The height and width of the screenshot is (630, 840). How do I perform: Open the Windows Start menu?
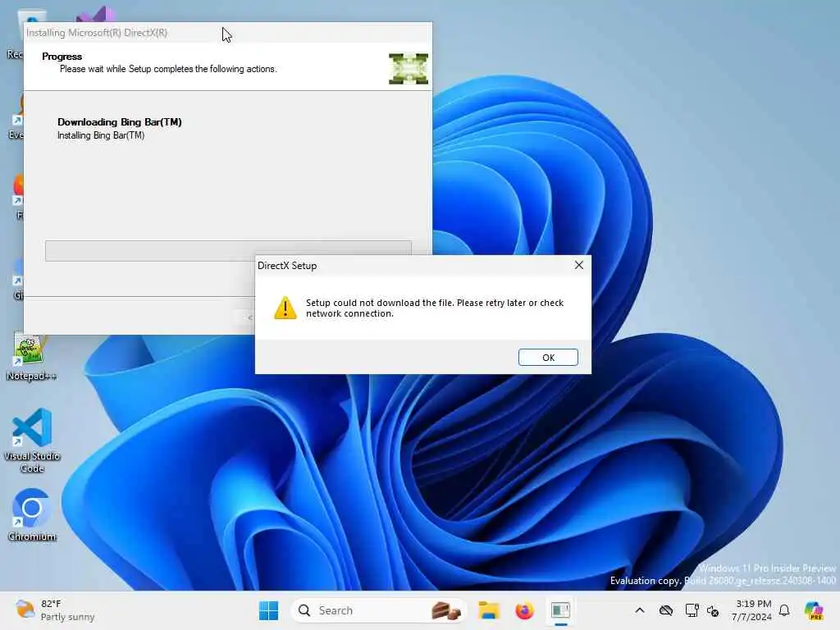[x=268, y=610]
